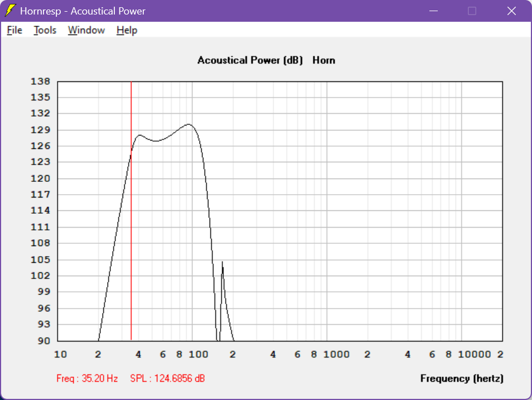Image resolution: width=532 pixels, height=400 pixels.
Task: Click the 10 Hz axis label
Action: pyautogui.click(x=60, y=354)
